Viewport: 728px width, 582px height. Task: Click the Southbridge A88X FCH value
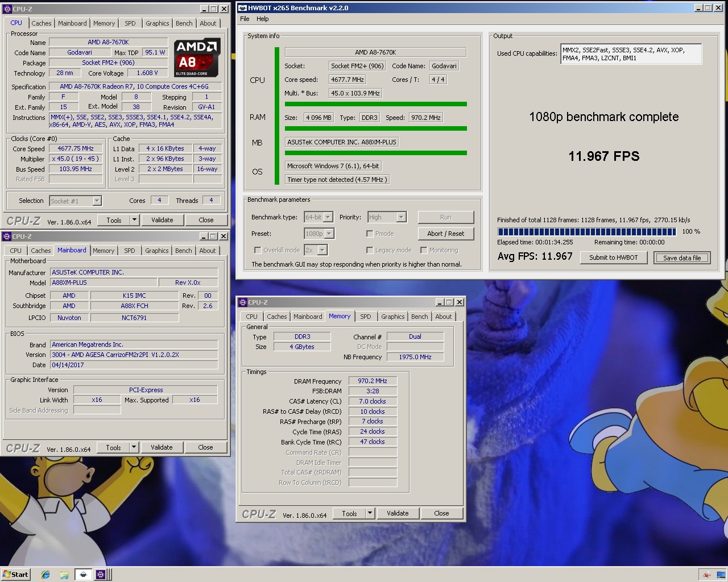[134, 306]
